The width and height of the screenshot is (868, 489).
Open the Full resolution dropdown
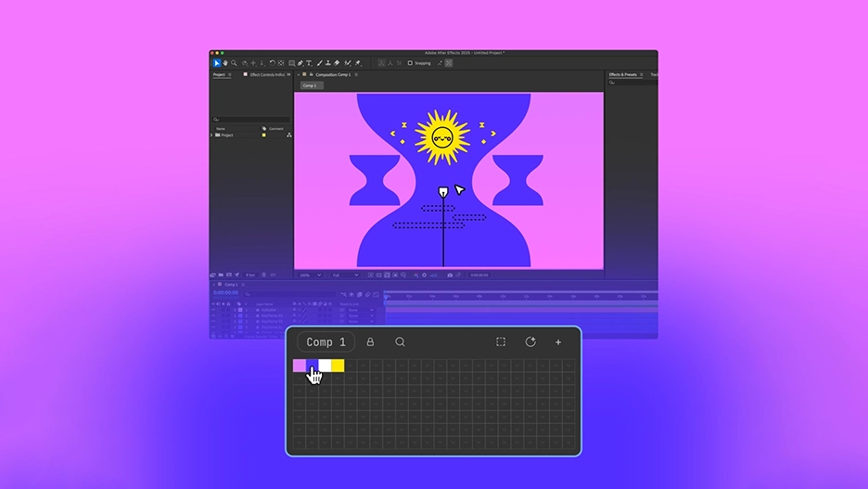[x=345, y=276]
